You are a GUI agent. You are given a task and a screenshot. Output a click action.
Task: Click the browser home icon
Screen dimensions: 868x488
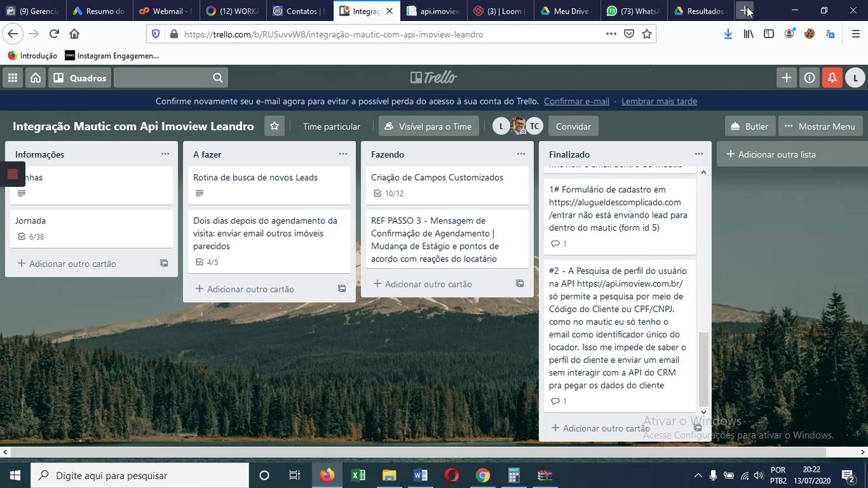click(75, 34)
